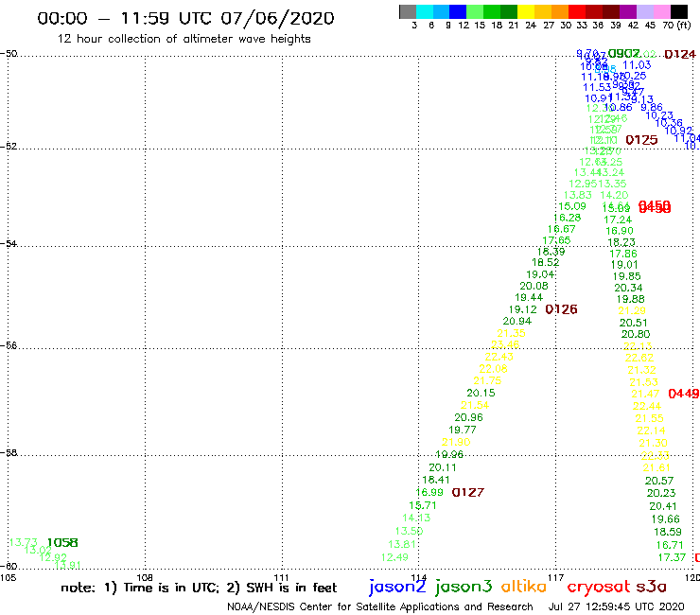
Task: Click the 0125 time marker
Action: click(x=641, y=140)
